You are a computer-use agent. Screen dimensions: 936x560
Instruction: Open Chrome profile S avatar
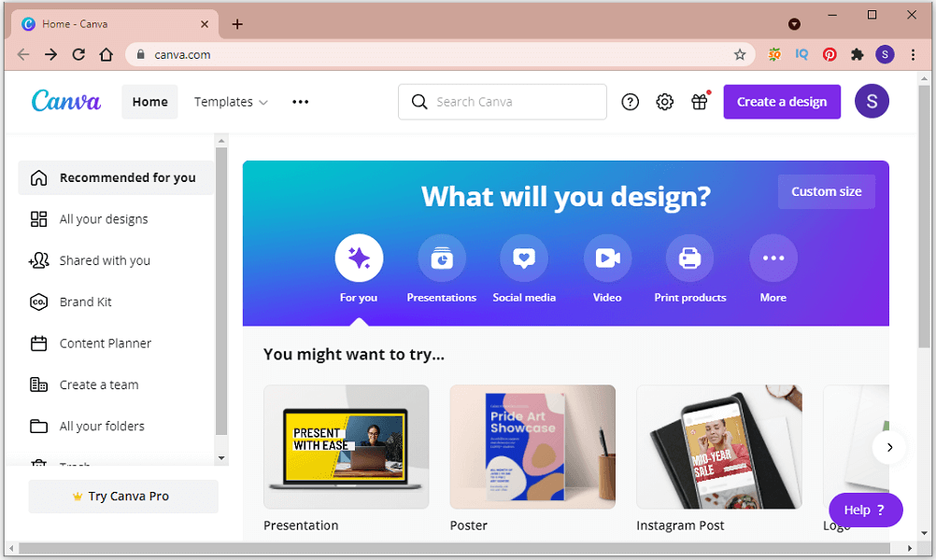(885, 55)
